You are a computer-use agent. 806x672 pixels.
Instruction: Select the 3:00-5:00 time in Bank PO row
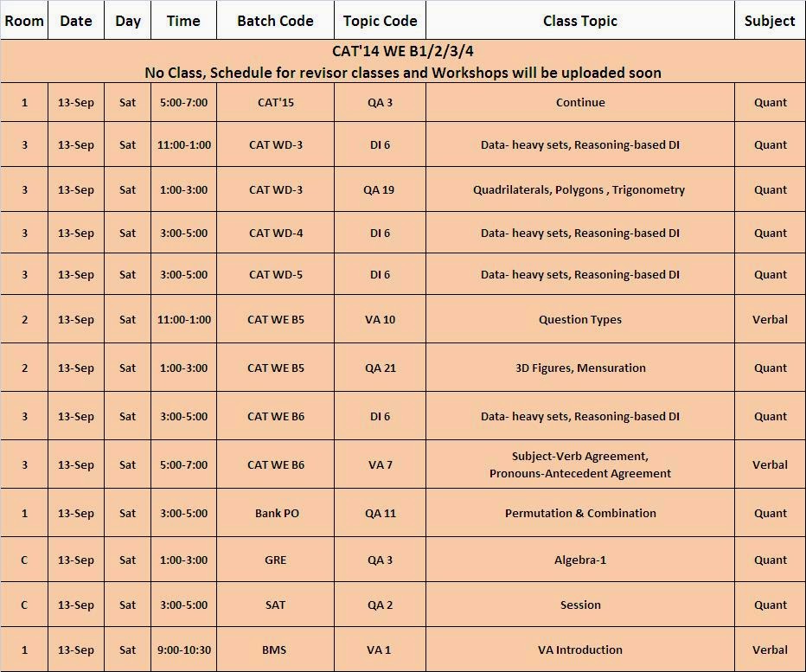[183, 513]
